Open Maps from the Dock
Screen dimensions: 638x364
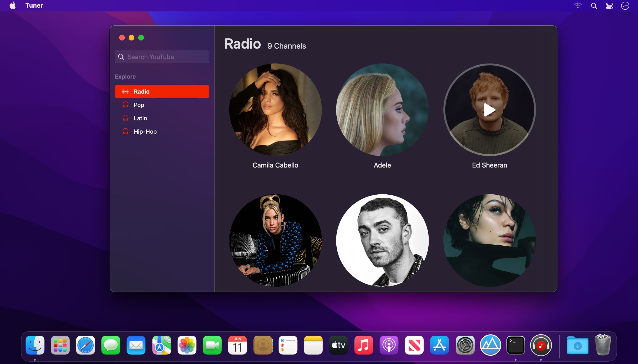click(162, 345)
